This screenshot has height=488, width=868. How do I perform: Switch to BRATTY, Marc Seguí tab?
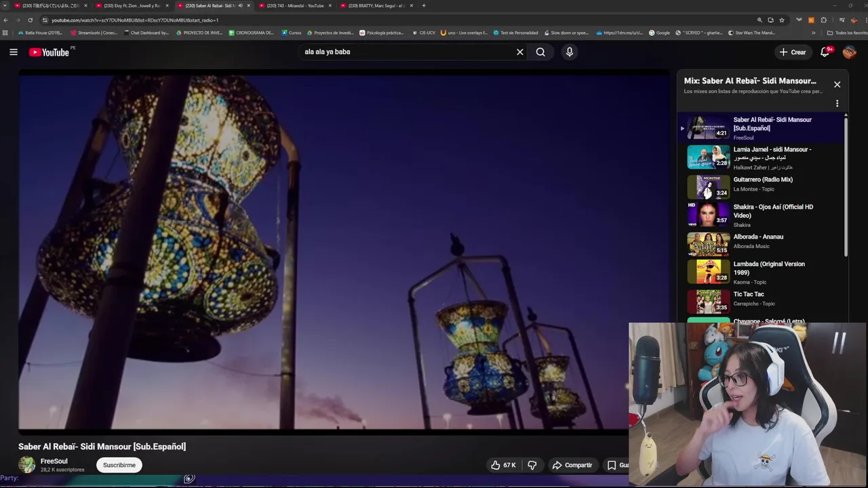point(376,5)
